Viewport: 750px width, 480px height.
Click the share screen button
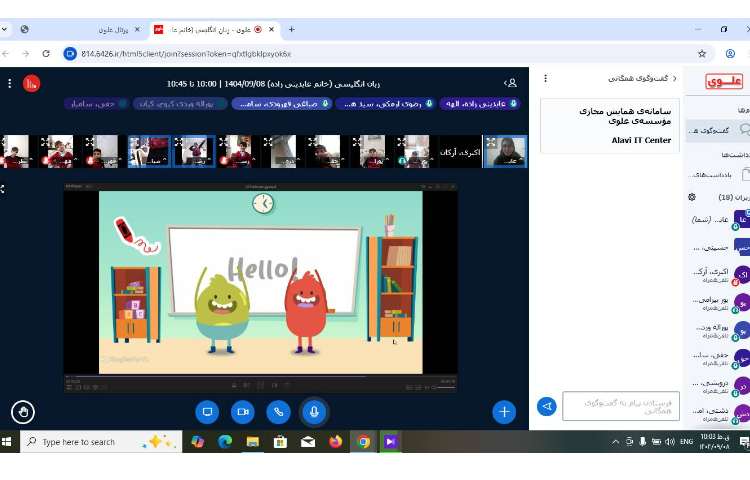(208, 411)
